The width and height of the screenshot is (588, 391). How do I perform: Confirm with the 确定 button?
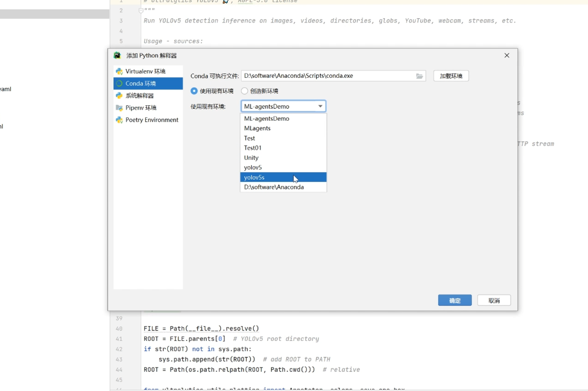(x=455, y=301)
